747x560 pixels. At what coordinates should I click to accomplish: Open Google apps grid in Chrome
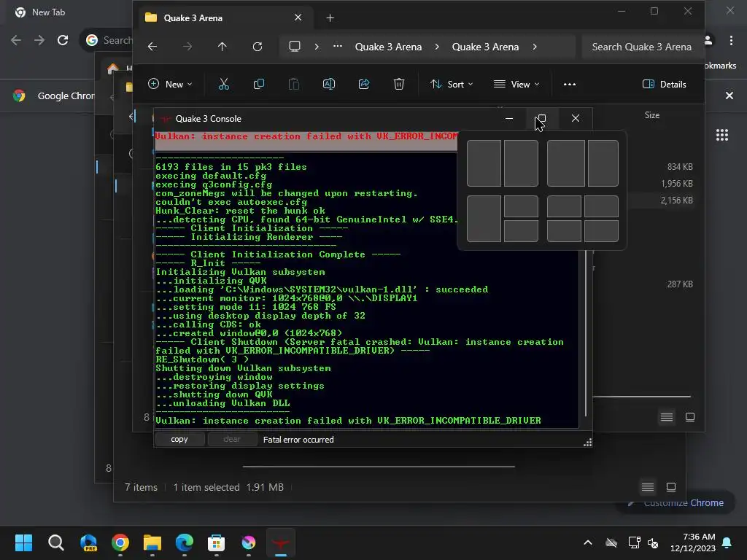pyautogui.click(x=721, y=135)
